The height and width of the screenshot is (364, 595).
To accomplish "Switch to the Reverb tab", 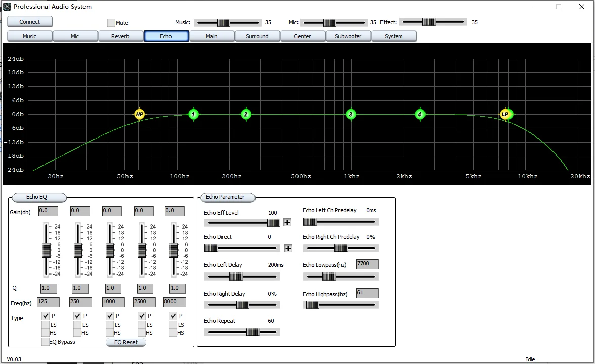I will point(120,36).
